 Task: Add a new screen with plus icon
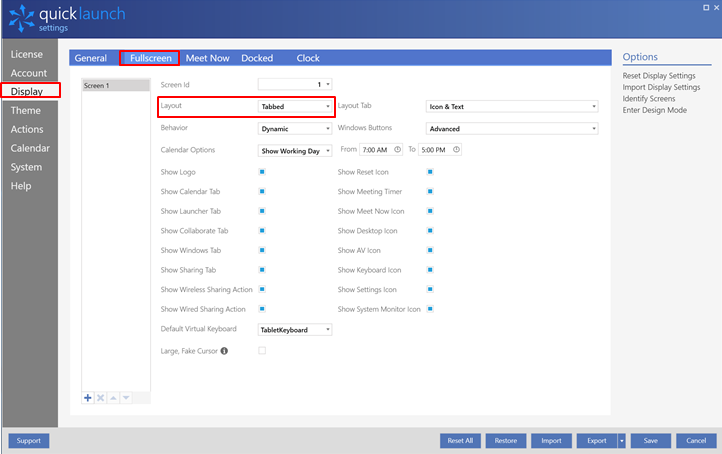click(87, 397)
